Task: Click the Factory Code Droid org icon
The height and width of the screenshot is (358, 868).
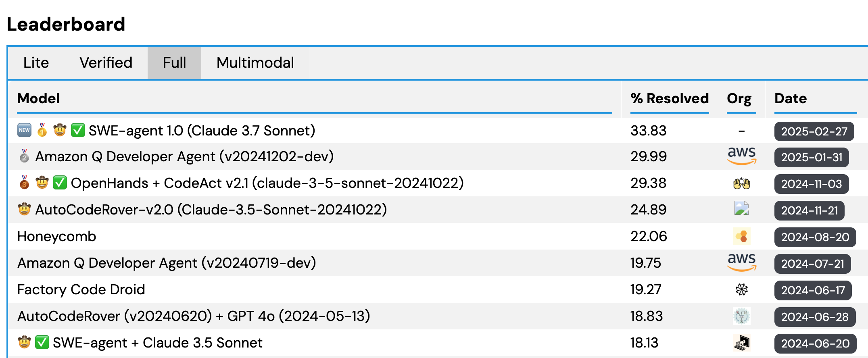Action: click(x=741, y=289)
